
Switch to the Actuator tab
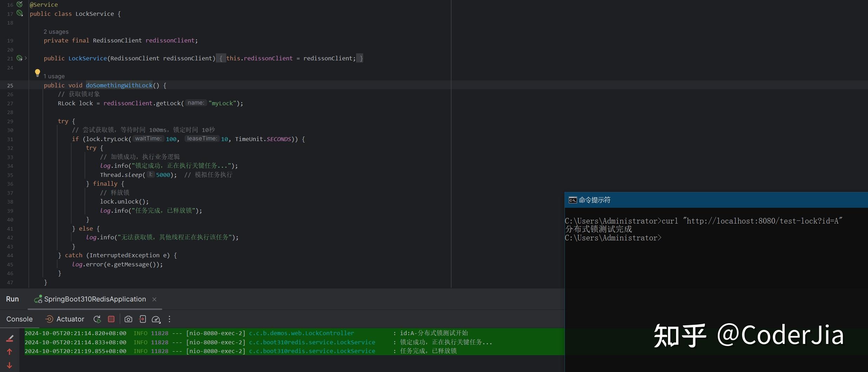pyautogui.click(x=65, y=319)
